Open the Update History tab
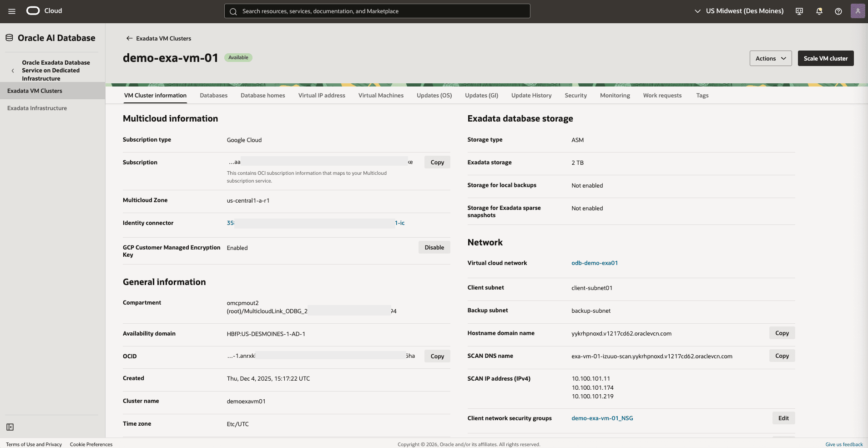This screenshot has width=868, height=448. pos(531,95)
